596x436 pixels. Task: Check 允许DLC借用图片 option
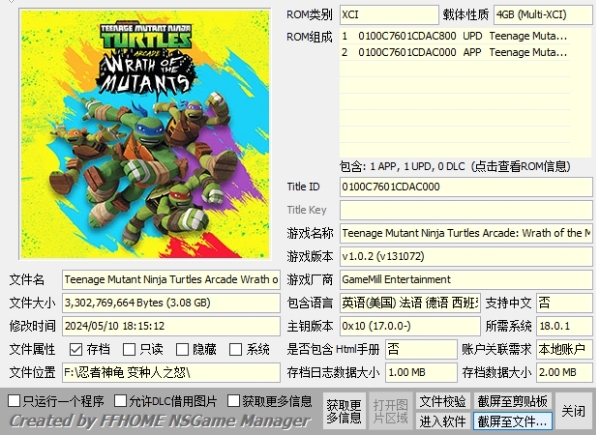tap(120, 400)
